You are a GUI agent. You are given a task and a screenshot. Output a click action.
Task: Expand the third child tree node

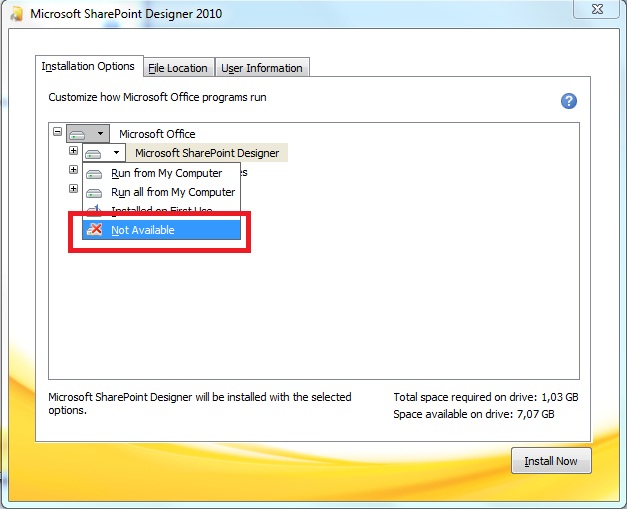[x=73, y=188]
